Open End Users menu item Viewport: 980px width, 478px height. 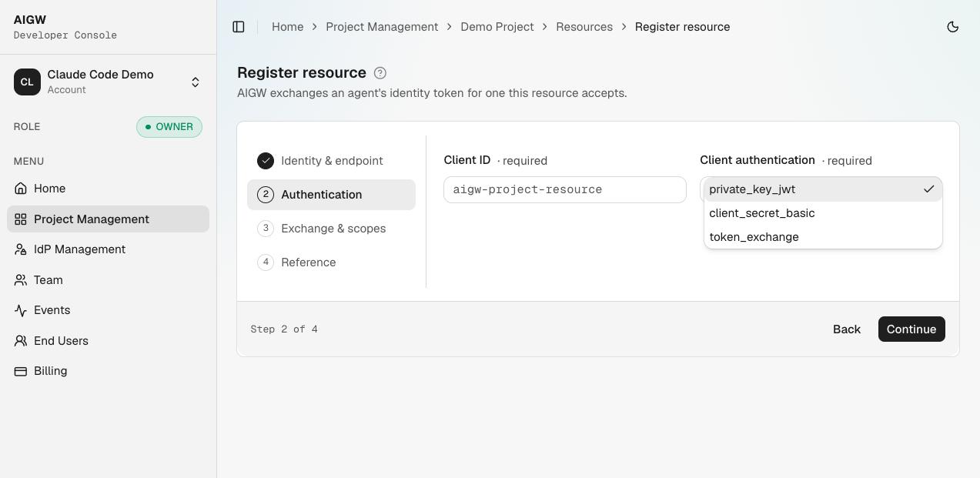(108, 341)
